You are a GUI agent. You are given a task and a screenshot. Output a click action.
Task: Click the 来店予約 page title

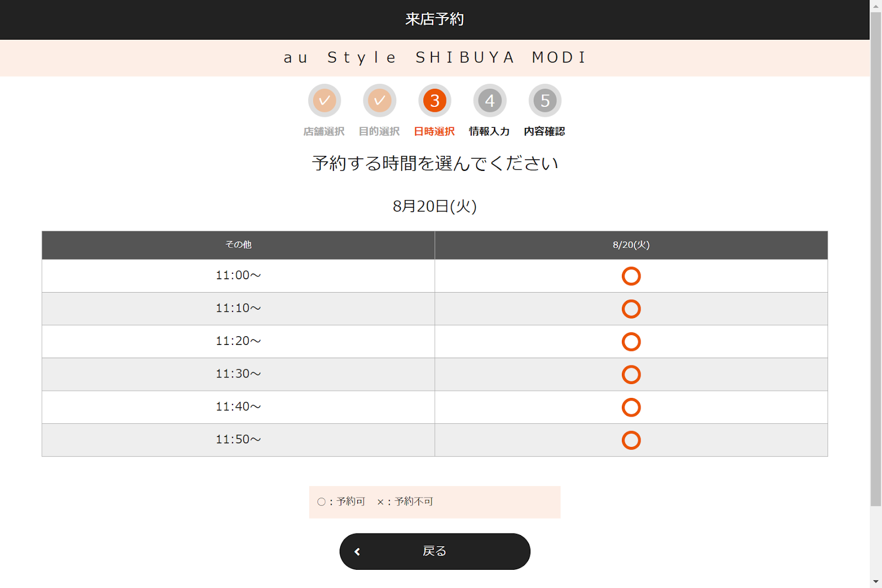click(434, 19)
